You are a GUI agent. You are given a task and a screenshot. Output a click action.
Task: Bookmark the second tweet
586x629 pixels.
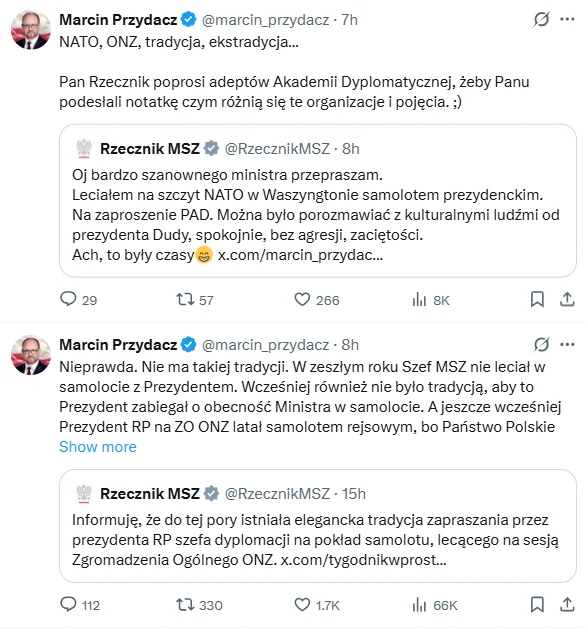coord(537,604)
